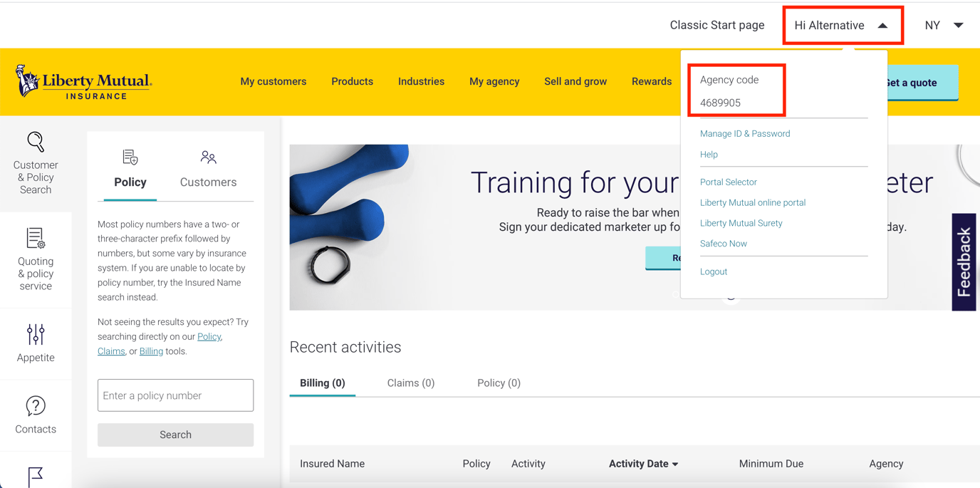Switch to the Policy (0) activities tab
Viewport: 980px width, 488px height.
point(499,383)
